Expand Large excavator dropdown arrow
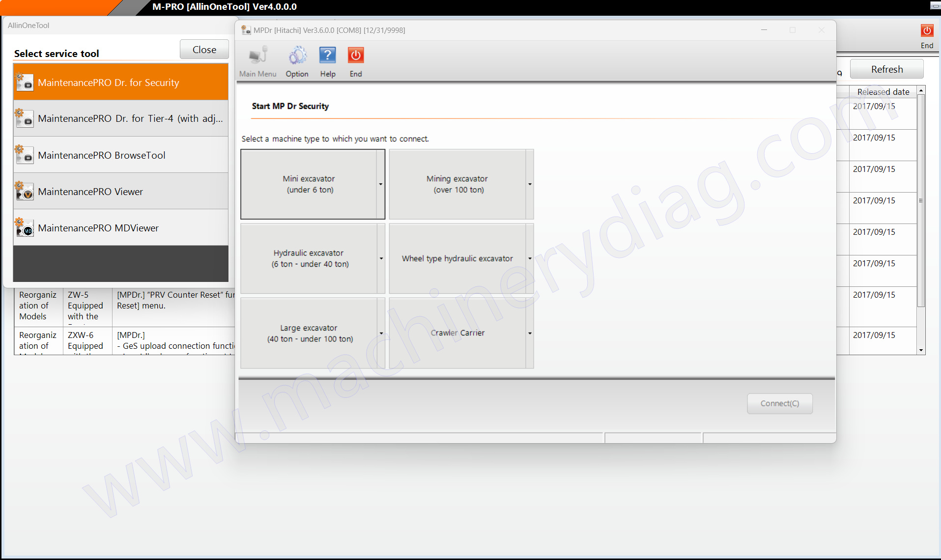The image size is (941, 560). coord(381,333)
